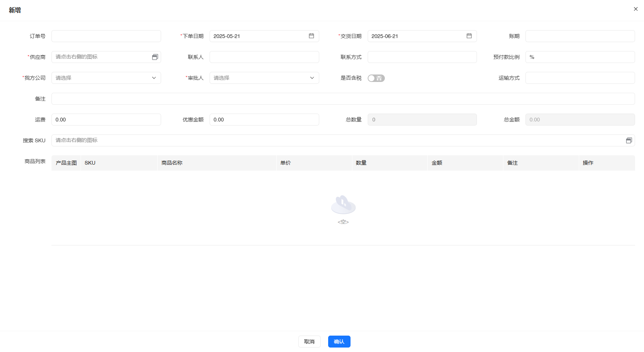Click the 商品名称 column header
644x352 pixels.
coord(172,163)
